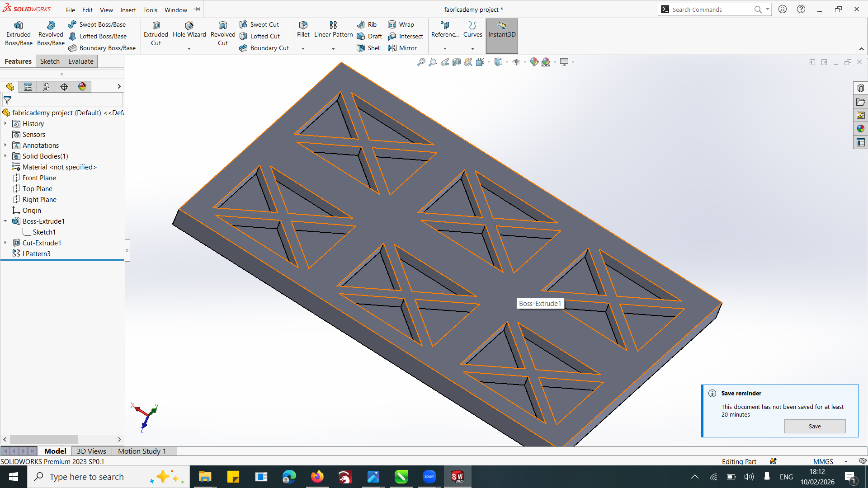Toggle hide/show items in view toolbar

pyautogui.click(x=516, y=62)
